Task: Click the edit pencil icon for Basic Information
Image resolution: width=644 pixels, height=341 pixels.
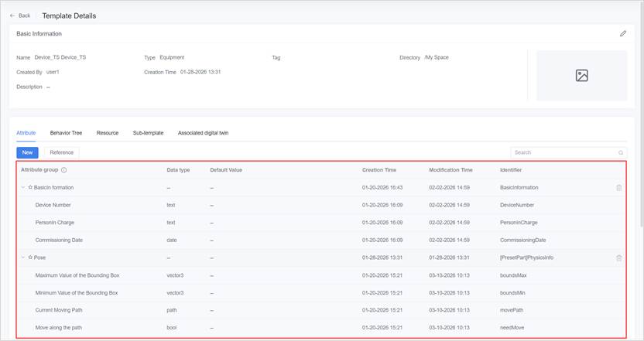Action: tap(623, 34)
